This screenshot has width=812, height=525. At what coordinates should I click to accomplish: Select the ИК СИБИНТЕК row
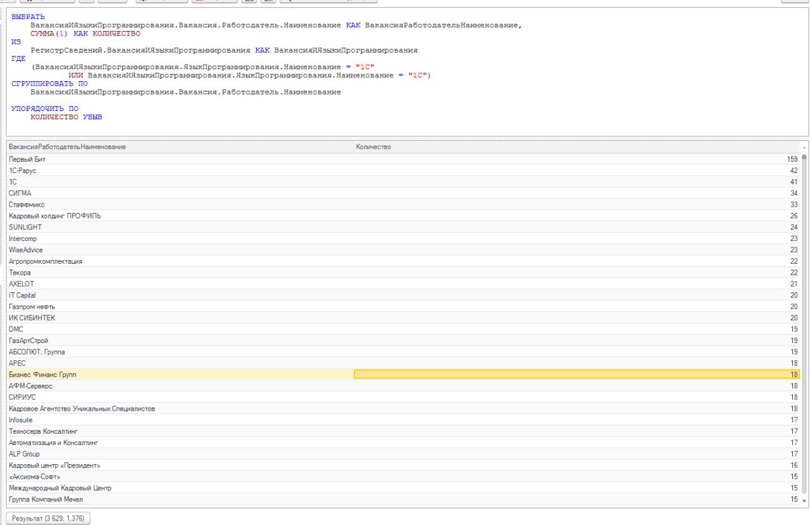point(403,318)
